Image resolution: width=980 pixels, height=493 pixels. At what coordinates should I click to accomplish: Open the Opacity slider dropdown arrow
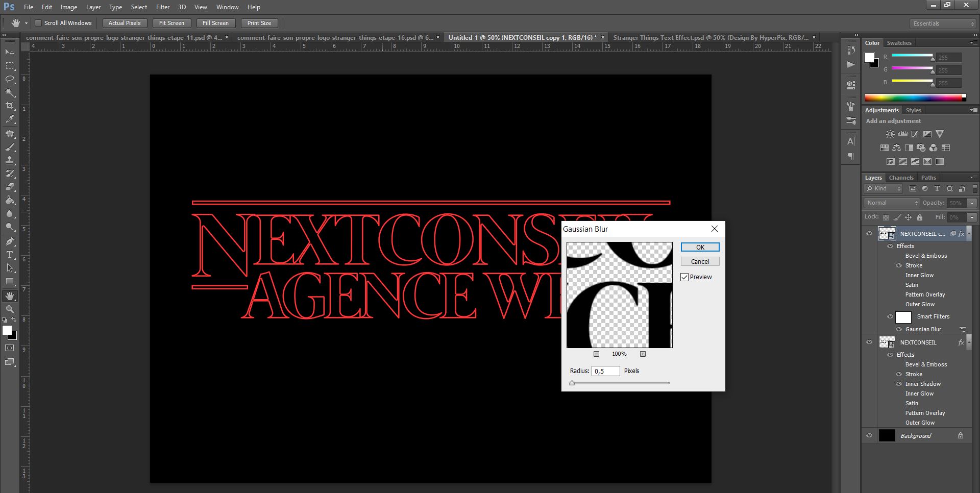(972, 203)
